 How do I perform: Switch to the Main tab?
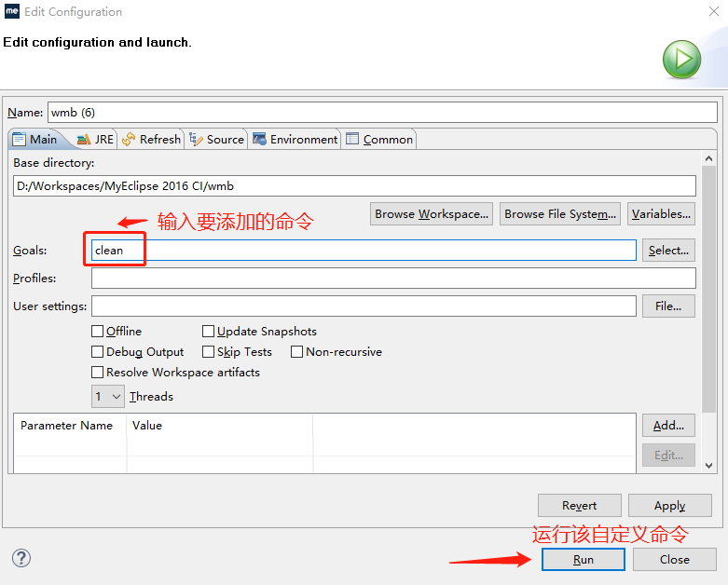(34, 139)
